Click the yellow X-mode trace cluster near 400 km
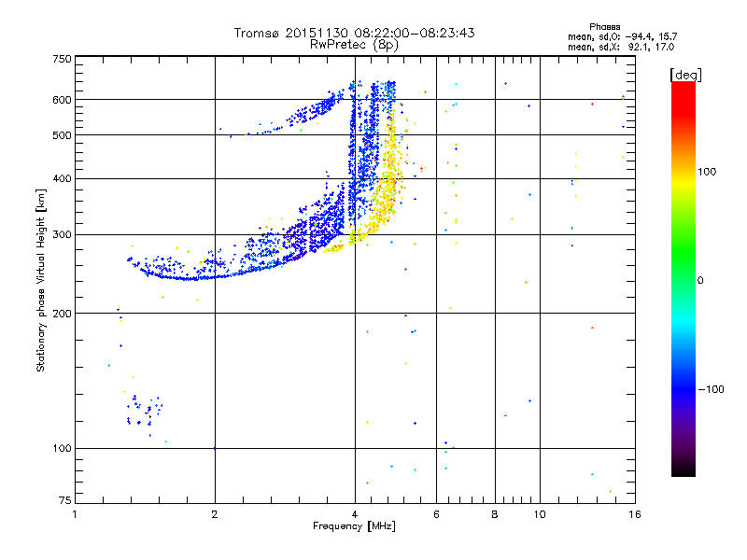The height and width of the screenshot is (560, 747). [389, 183]
